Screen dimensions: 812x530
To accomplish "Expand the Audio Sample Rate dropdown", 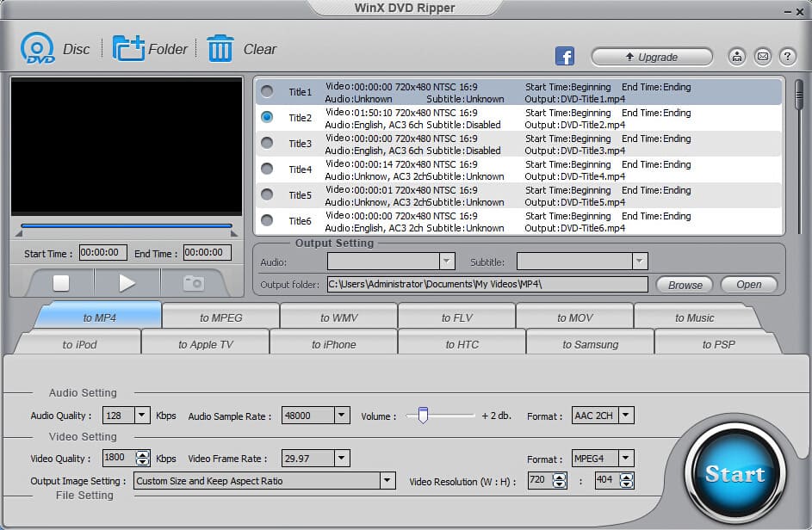I will pyautogui.click(x=341, y=415).
